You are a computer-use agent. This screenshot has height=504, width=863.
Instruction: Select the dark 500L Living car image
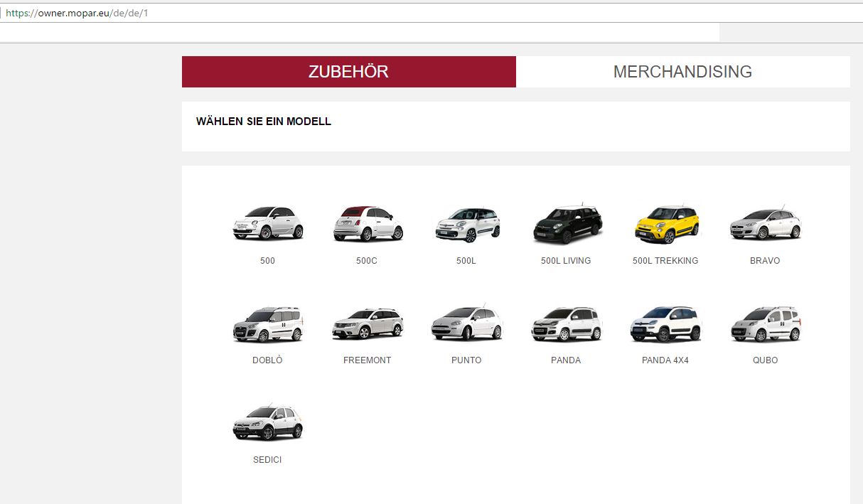click(567, 222)
